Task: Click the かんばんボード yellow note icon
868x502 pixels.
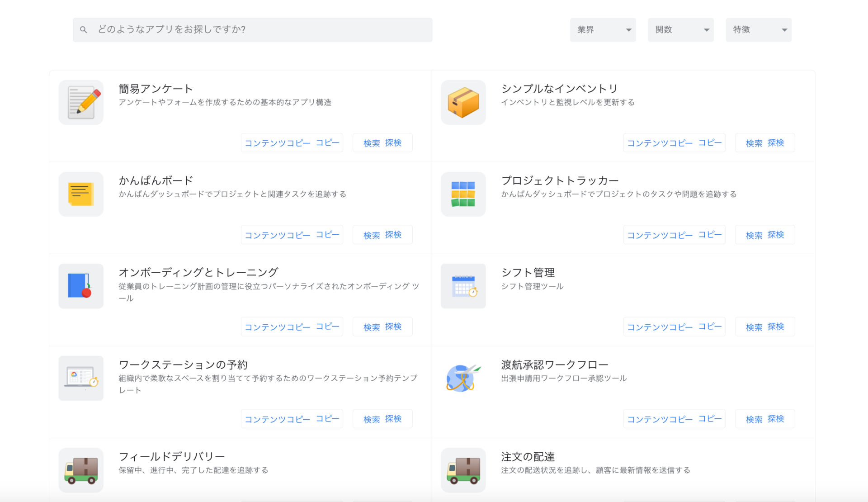Action: click(81, 194)
